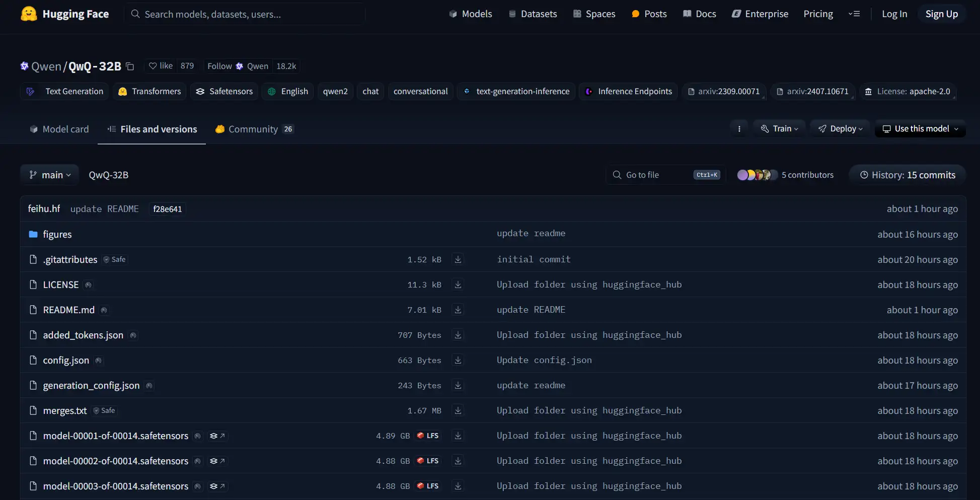
Task: Open the QwQ-32B breadcrumb link
Action: click(x=109, y=175)
